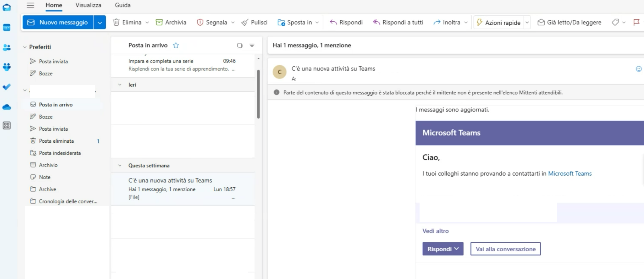
Task: Open Microsoft To Do from the left rail
Action: (x=7, y=87)
